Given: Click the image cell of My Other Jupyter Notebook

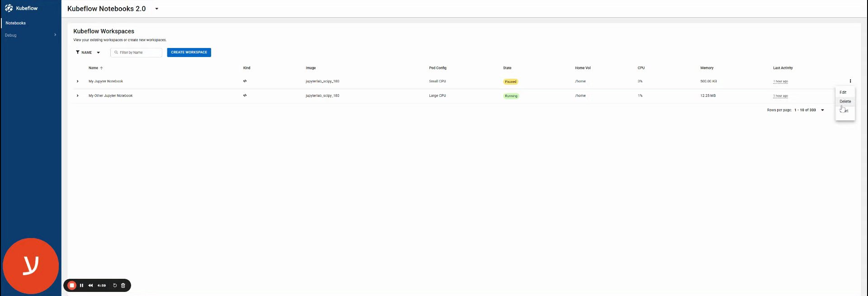Looking at the screenshot, I should (322, 96).
